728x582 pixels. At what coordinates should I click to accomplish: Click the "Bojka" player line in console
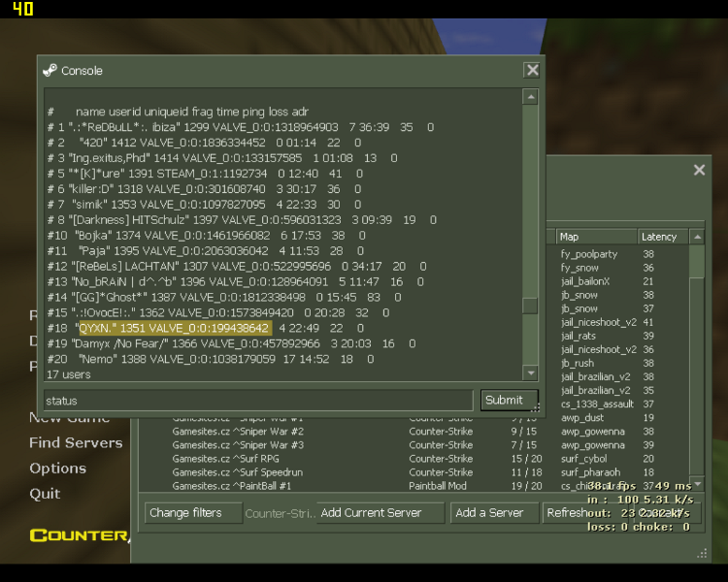(206, 236)
